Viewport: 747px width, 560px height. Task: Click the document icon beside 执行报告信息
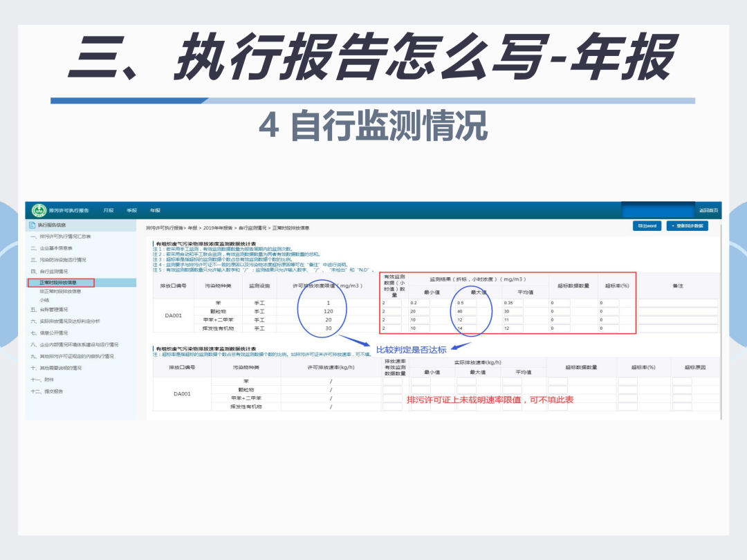pyautogui.click(x=33, y=225)
